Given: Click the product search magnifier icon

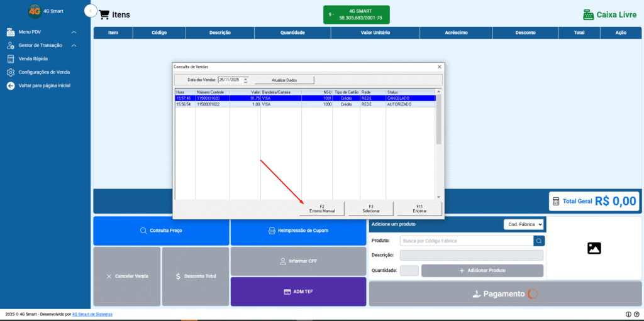Looking at the screenshot, I should pos(539,241).
